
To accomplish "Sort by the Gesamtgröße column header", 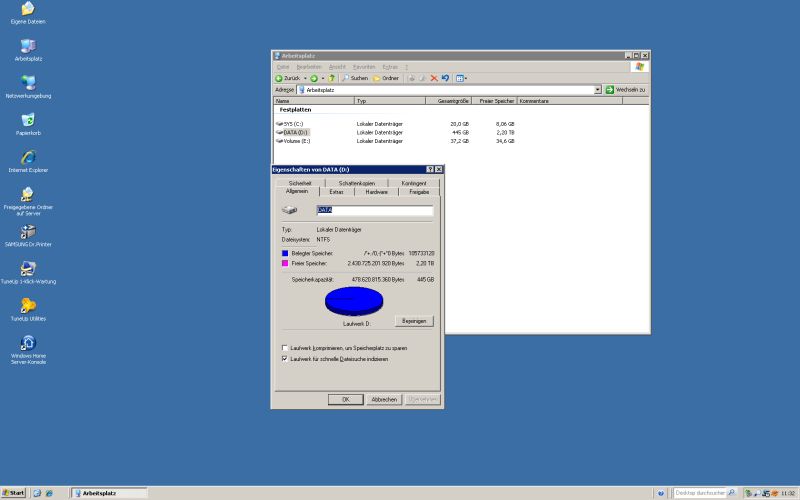I will [448, 101].
